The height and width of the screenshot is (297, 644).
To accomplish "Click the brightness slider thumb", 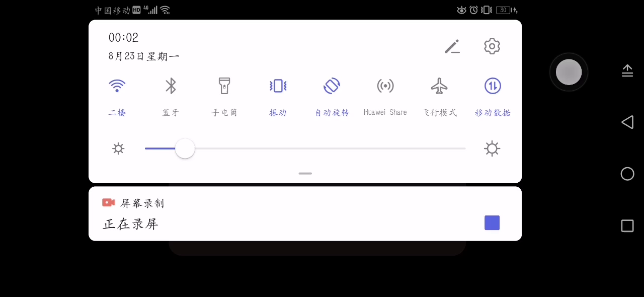I will tap(185, 148).
